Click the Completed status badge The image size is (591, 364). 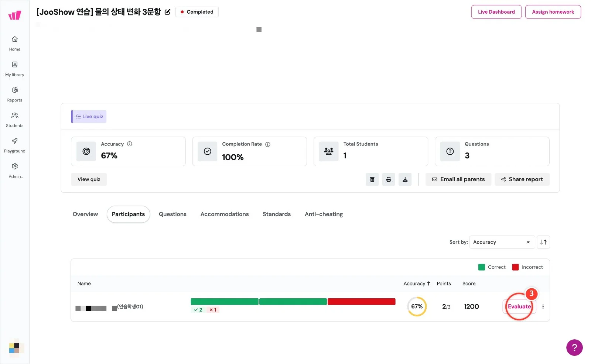pyautogui.click(x=197, y=12)
